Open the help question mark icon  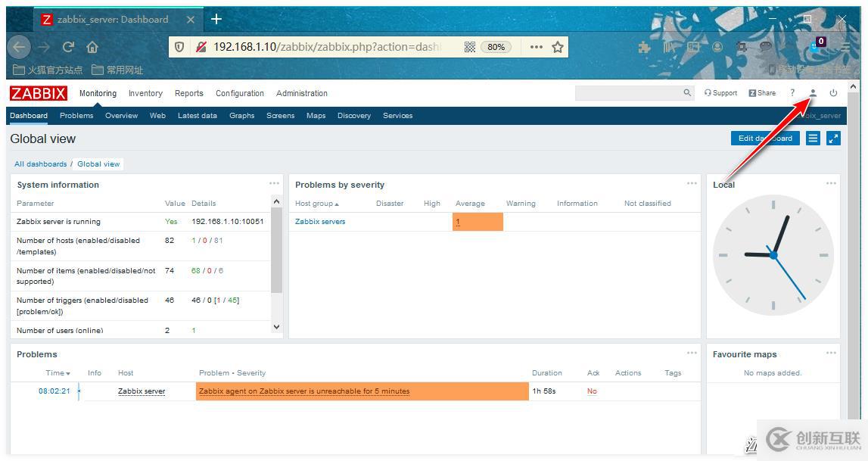[792, 93]
